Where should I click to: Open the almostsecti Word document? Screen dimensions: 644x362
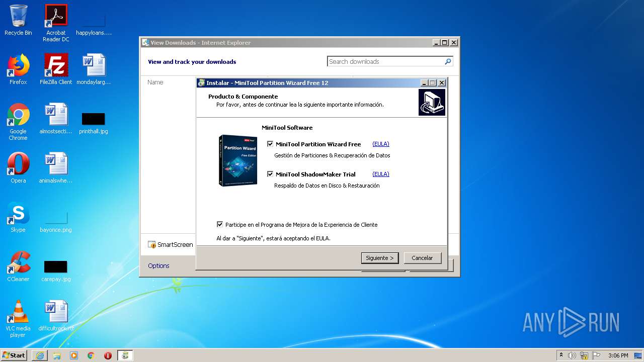point(56,119)
